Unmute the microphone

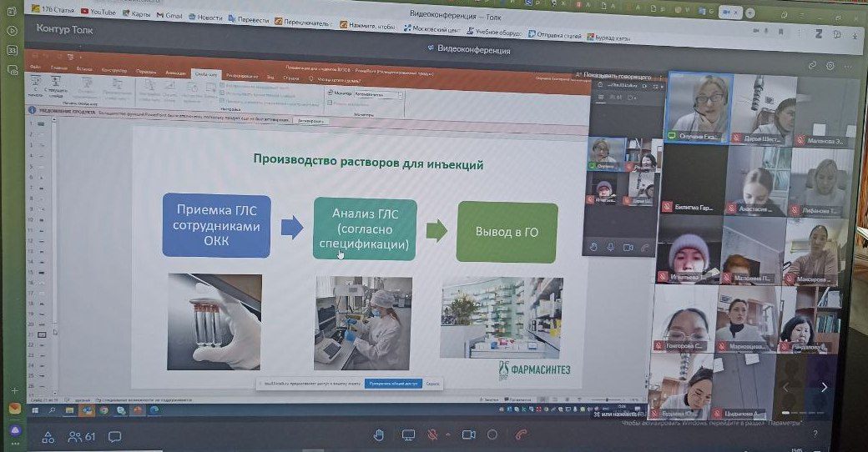pyautogui.click(x=433, y=434)
